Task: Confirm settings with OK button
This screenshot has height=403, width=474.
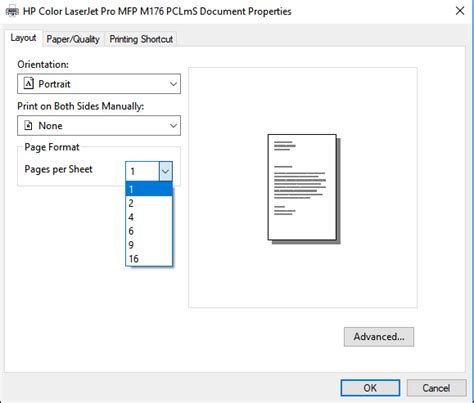Action: tap(370, 388)
